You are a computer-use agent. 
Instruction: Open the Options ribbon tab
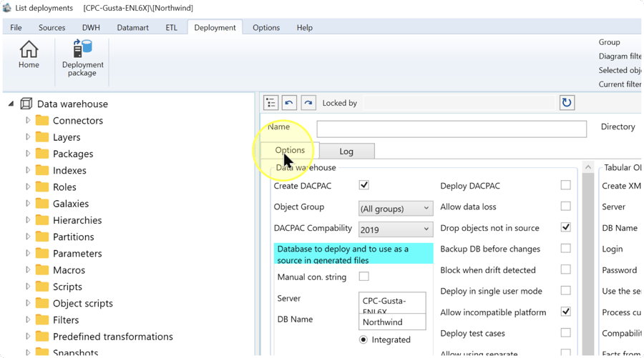[x=266, y=27]
